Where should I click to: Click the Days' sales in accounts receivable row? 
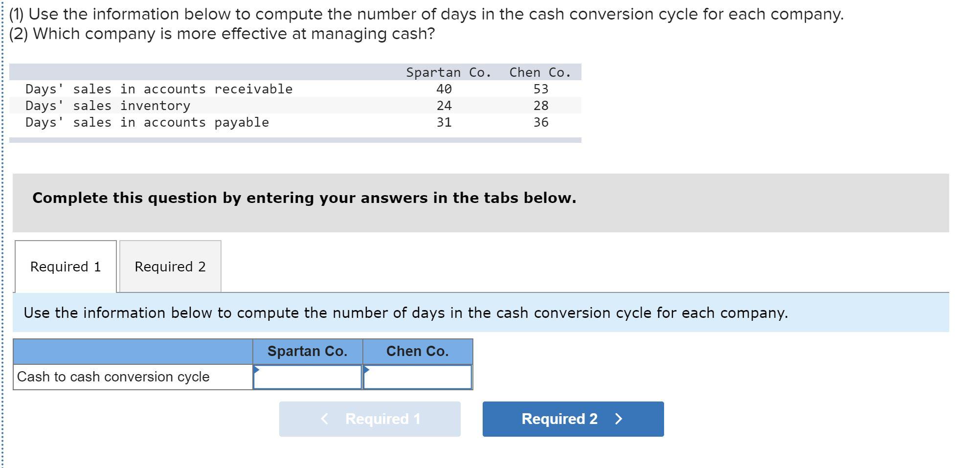pyautogui.click(x=159, y=89)
